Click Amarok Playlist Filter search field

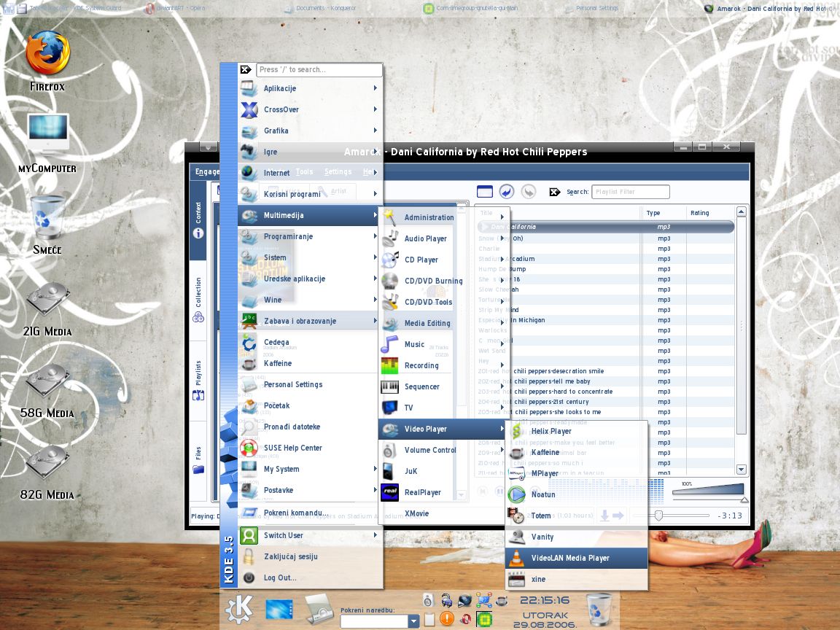click(x=631, y=192)
